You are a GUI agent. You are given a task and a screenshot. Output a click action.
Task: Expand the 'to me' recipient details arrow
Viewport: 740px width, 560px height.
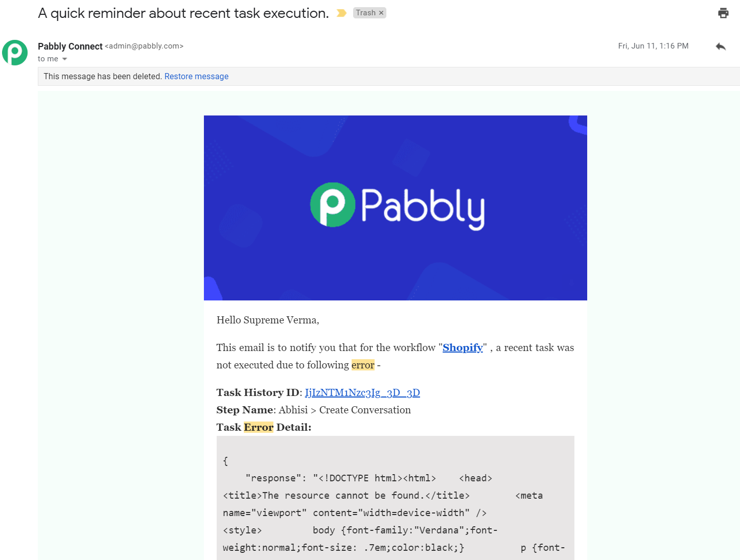64,59
